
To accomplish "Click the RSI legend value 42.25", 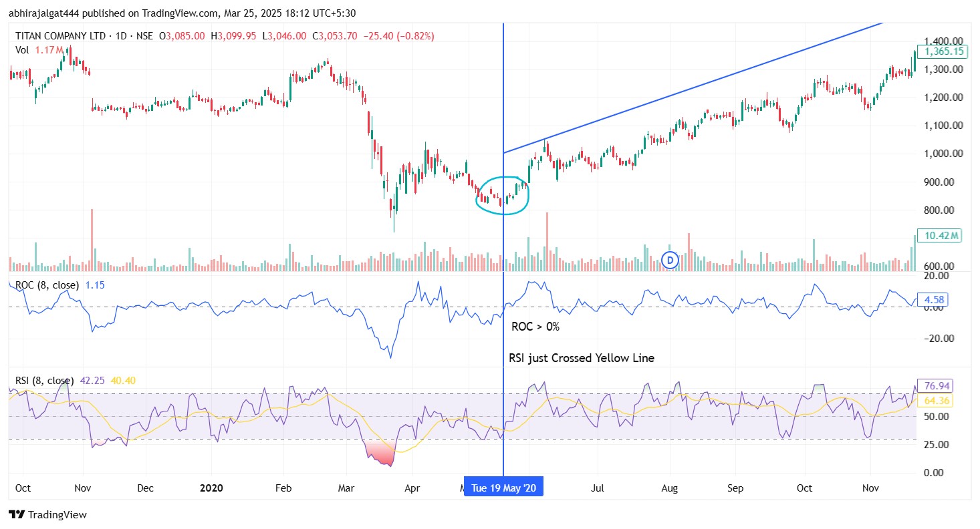I will click(92, 381).
